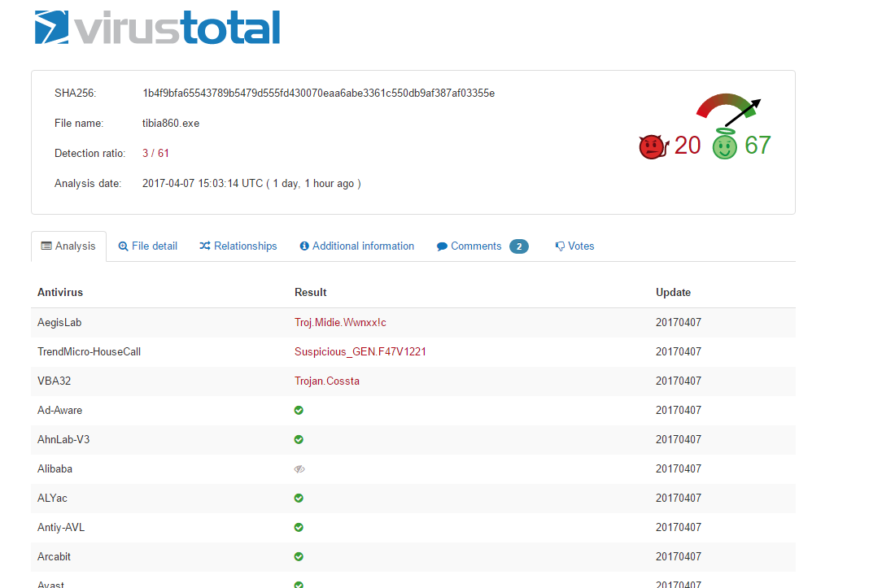This screenshot has height=588, width=882.
Task: Click the Antiy-AVL antivirus name
Action: point(61,527)
